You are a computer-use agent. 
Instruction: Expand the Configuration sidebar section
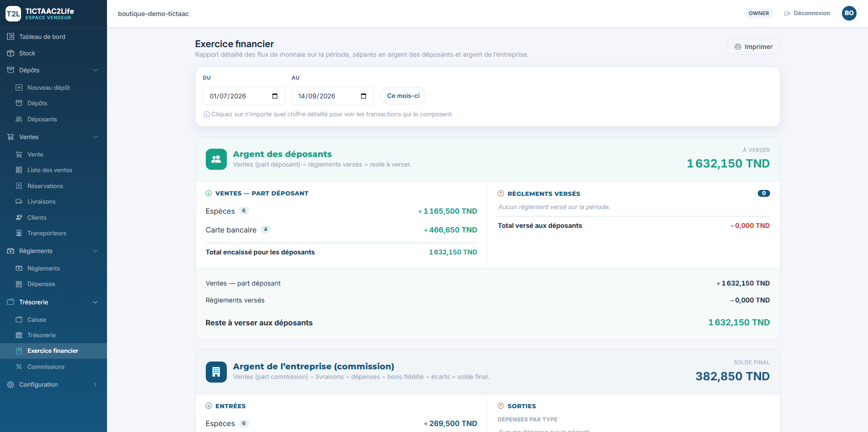(95, 384)
